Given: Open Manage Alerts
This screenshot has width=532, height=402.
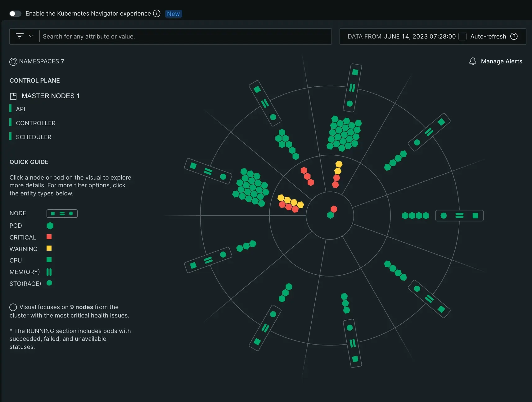Looking at the screenshot, I should 501,62.
